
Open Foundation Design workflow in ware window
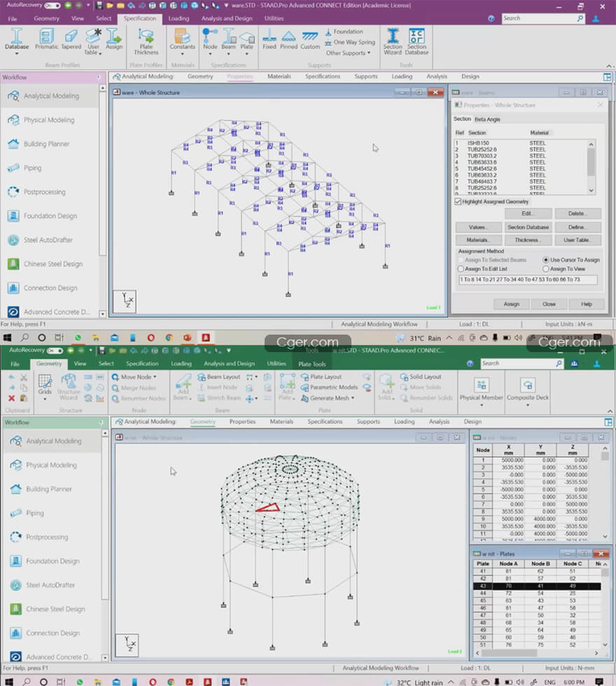tap(50, 216)
